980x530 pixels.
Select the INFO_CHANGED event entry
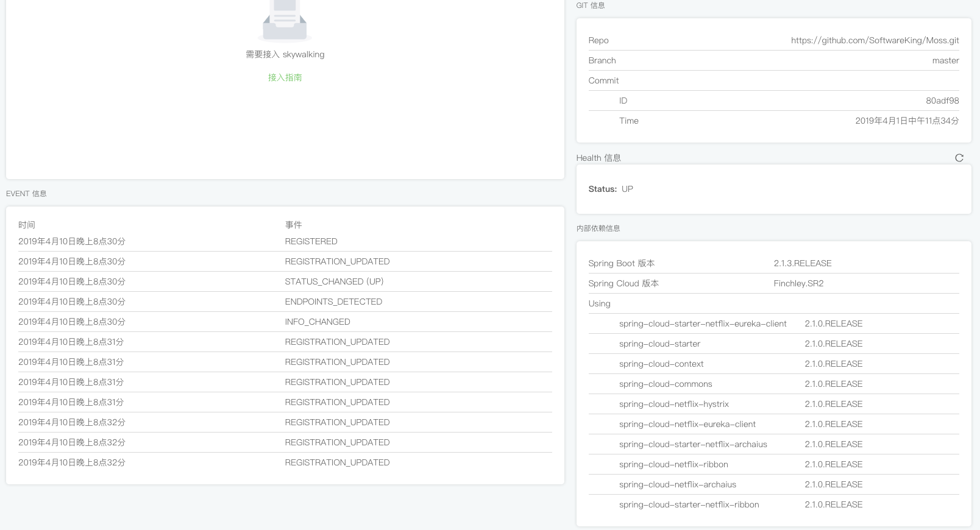(317, 322)
